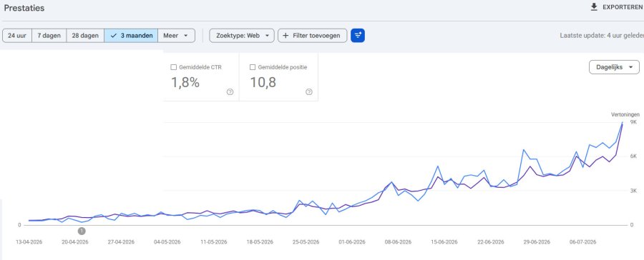This screenshot has width=644, height=260.
Task: Click the 6K axis value
Action: [x=633, y=156]
